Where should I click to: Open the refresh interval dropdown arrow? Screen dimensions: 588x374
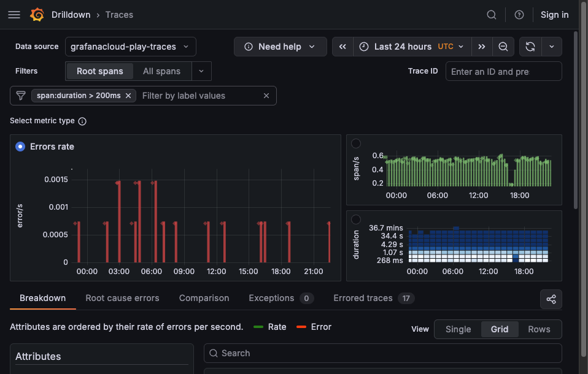pos(551,47)
